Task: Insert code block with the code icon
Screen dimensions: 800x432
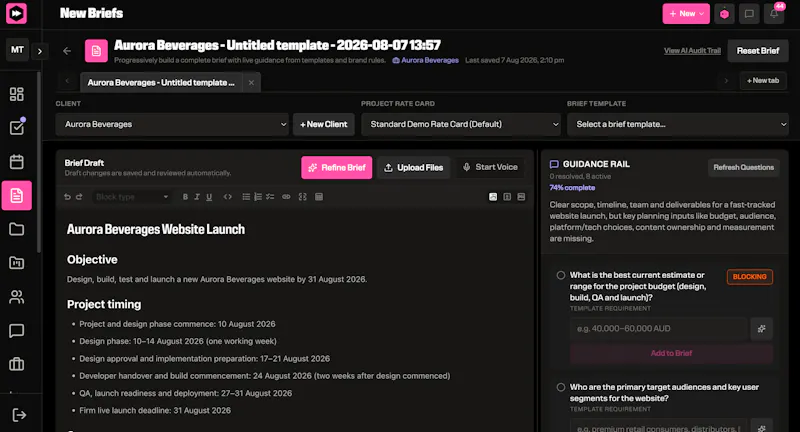Action: [x=228, y=197]
